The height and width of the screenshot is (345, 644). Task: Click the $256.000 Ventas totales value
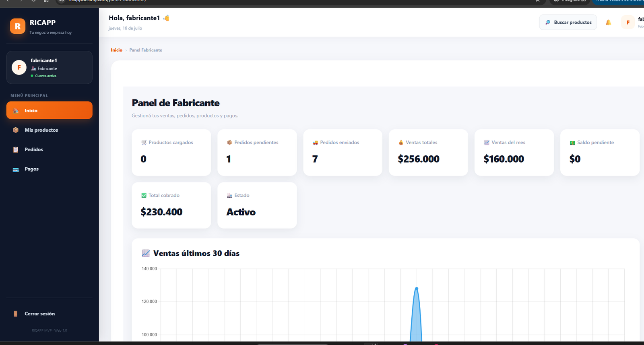[419, 159]
